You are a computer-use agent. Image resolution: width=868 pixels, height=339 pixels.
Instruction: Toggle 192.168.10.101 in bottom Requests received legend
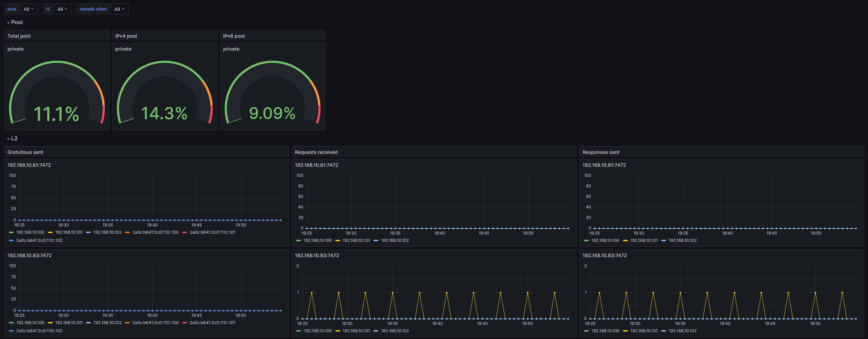[x=356, y=331]
